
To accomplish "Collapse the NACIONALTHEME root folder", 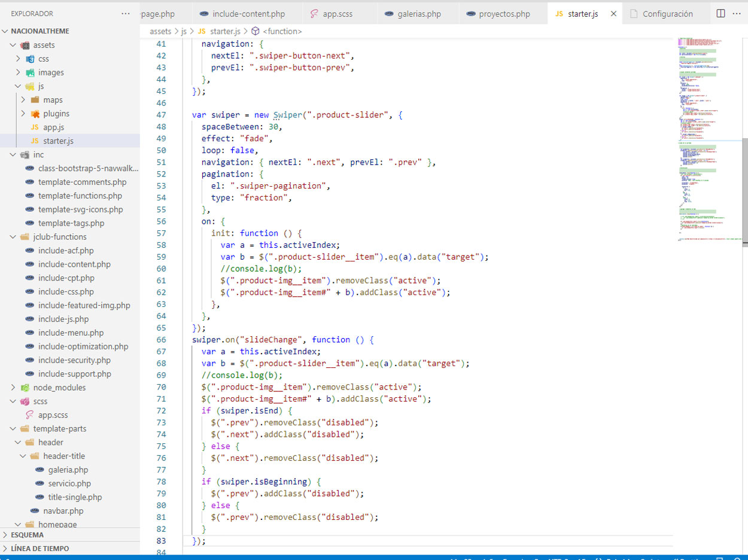I will (x=5, y=31).
